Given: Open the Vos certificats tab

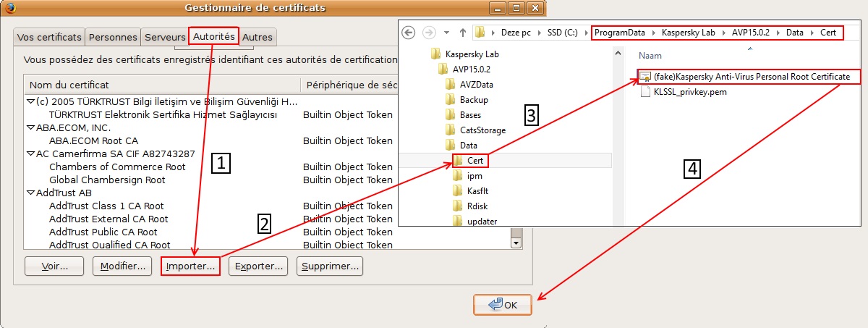Looking at the screenshot, I should point(49,37).
